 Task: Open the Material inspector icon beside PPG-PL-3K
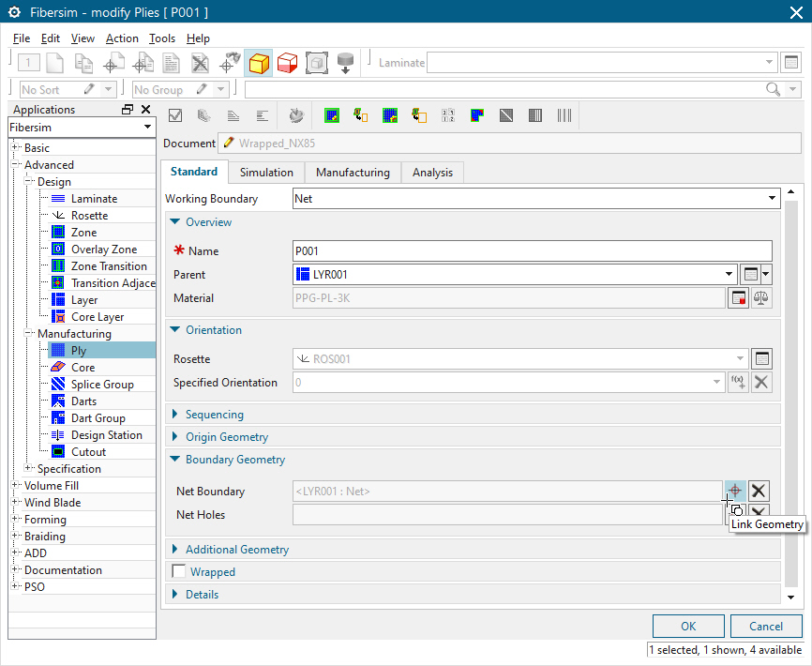pos(736,297)
